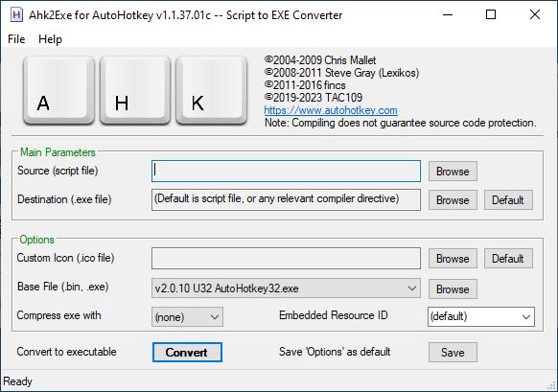Focus the Source script file field
The height and width of the screenshot is (392, 558).
coord(286,172)
